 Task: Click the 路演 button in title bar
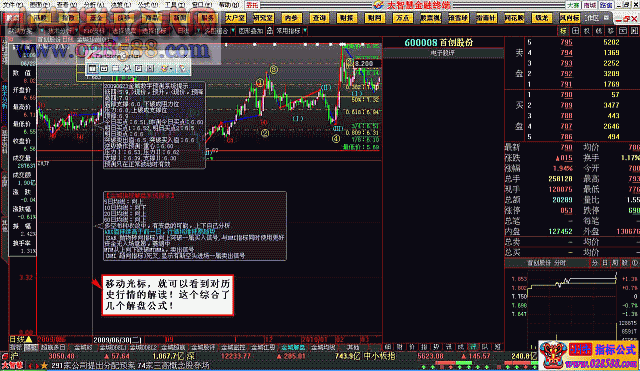[x=606, y=5]
